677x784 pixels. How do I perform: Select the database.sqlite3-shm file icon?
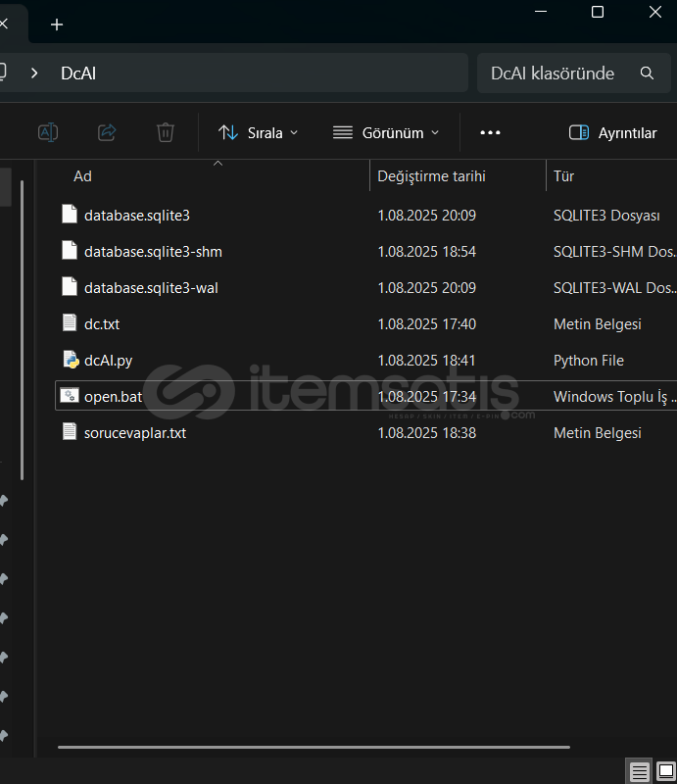[70, 250]
